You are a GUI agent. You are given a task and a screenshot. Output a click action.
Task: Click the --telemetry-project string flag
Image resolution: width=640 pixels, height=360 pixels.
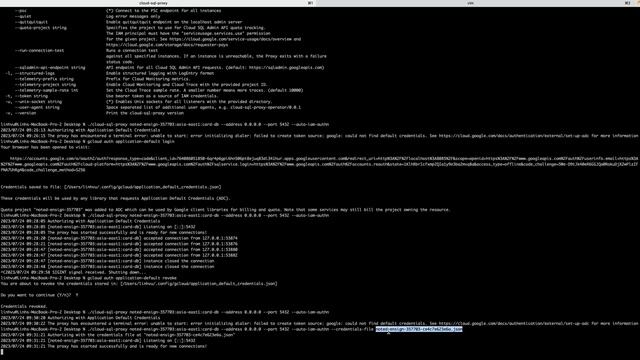[x=45, y=85]
